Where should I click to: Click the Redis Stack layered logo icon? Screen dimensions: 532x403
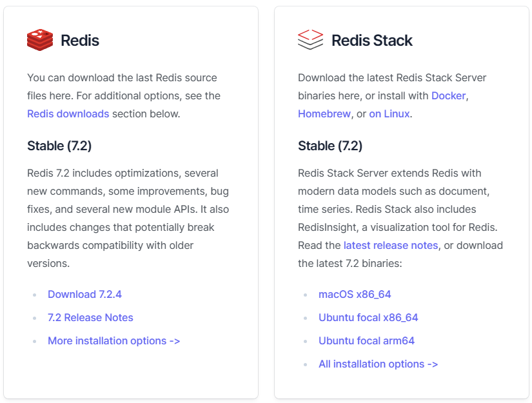[x=310, y=40]
